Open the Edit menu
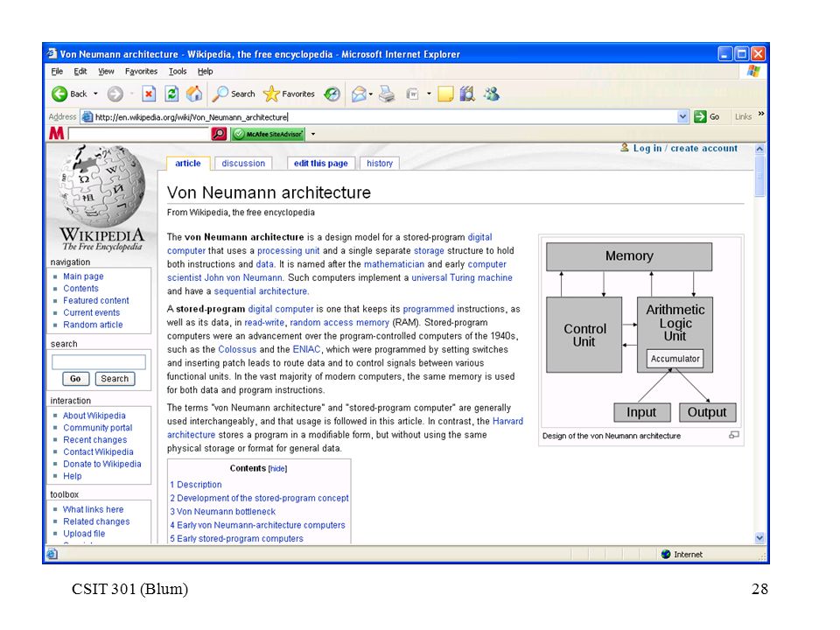 80,71
